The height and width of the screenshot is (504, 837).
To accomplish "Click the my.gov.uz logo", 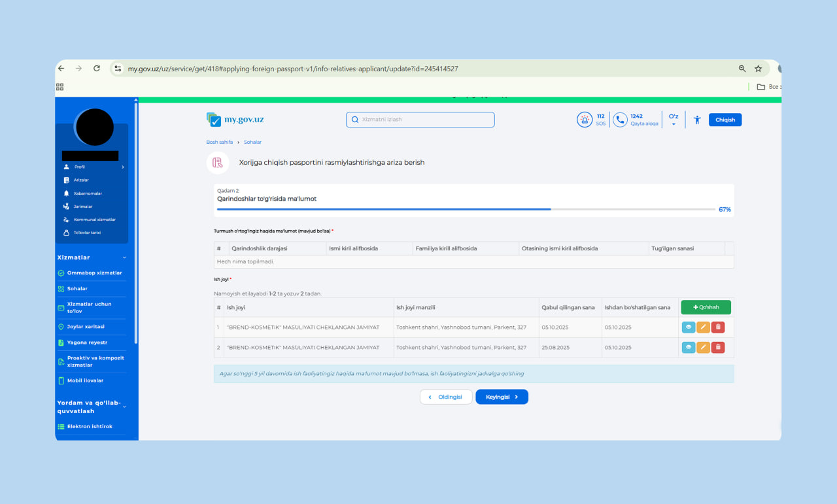I will click(x=235, y=120).
